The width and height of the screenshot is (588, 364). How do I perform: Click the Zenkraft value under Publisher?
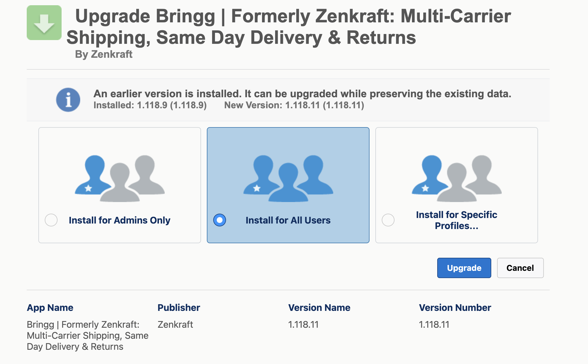click(x=175, y=325)
